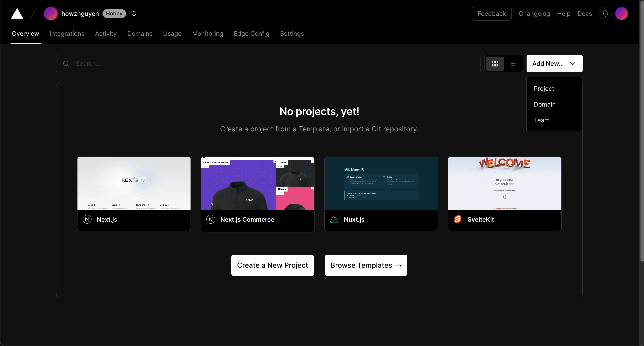Image resolution: width=644 pixels, height=346 pixels.
Task: Select Team from Add New menu
Action: pos(554,120)
